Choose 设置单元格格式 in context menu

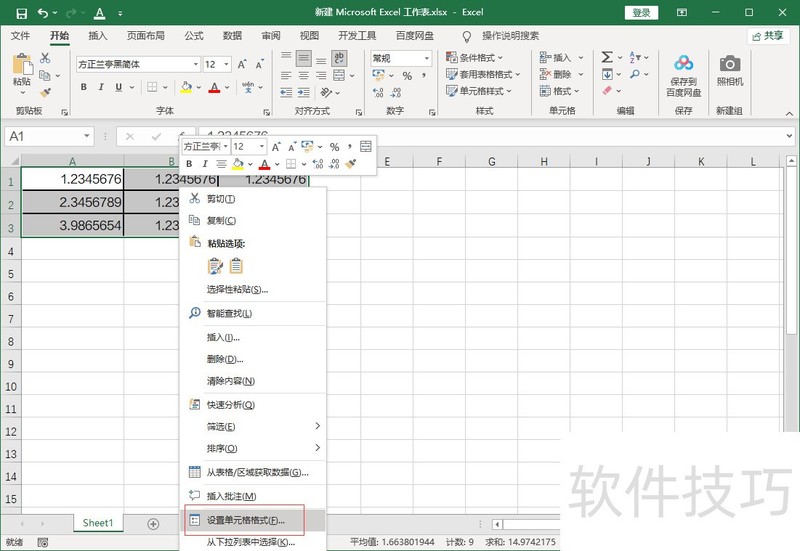click(253, 520)
